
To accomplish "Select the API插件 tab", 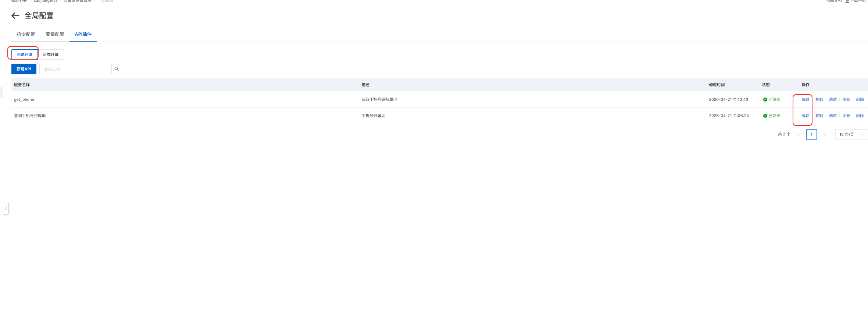I will [83, 34].
